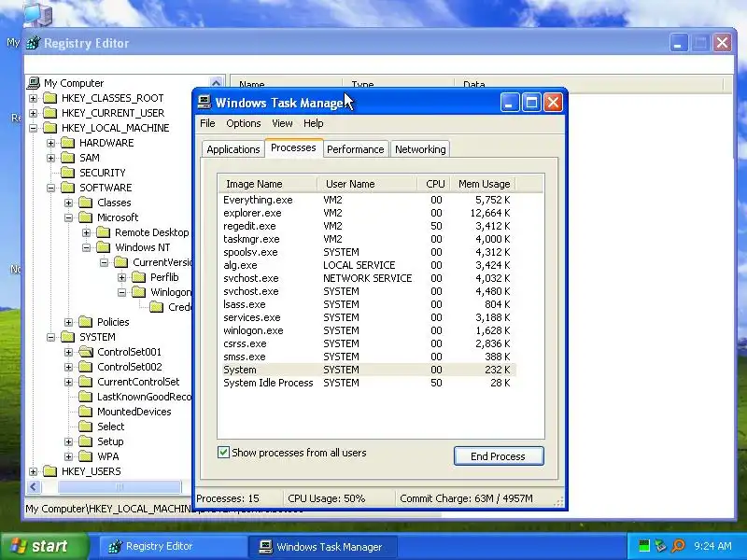
Task: Open the Task Manager View menu
Action: (x=282, y=123)
